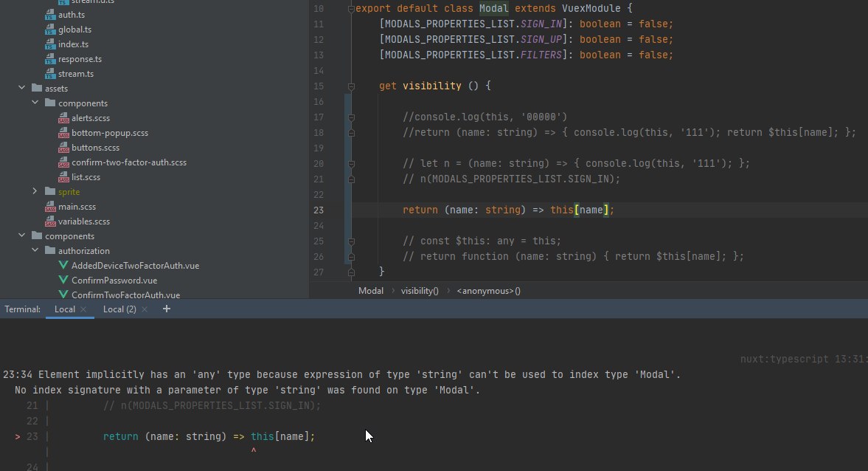Screen dimensions: 868x471
Task: Close the Local terminal tab
Action: click(83, 309)
